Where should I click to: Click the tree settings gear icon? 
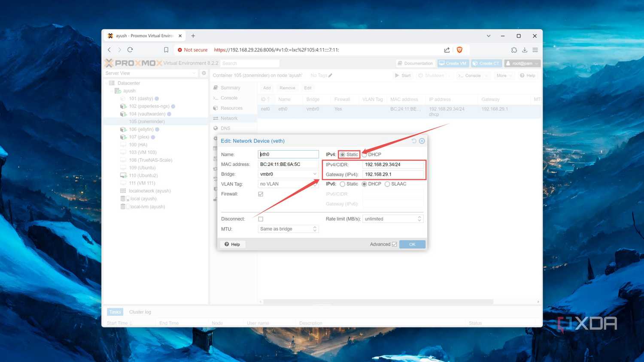204,73
